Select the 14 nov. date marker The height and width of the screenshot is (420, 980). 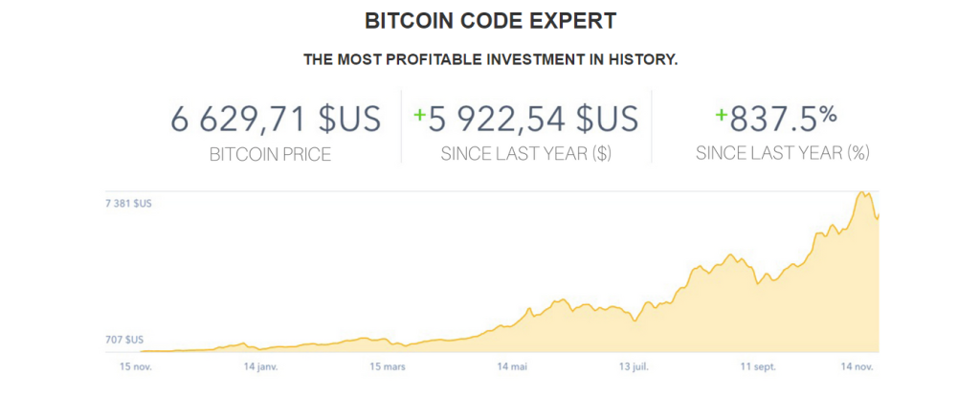click(856, 366)
